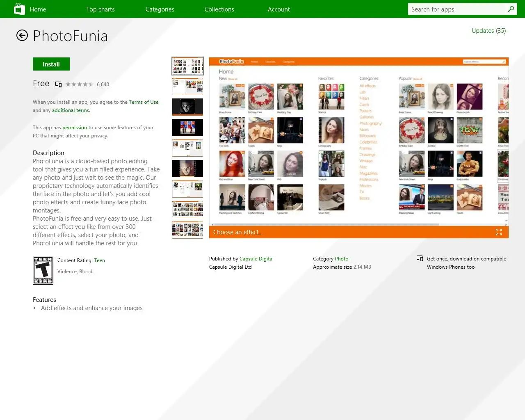Click the ESRB Teen rating badge
This screenshot has height=420, width=525.
coord(43,270)
